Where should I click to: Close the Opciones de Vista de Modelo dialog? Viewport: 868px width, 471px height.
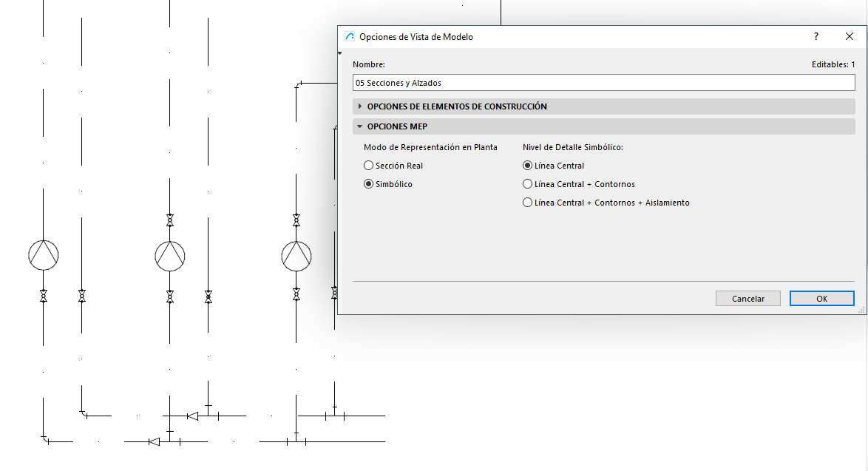850,36
